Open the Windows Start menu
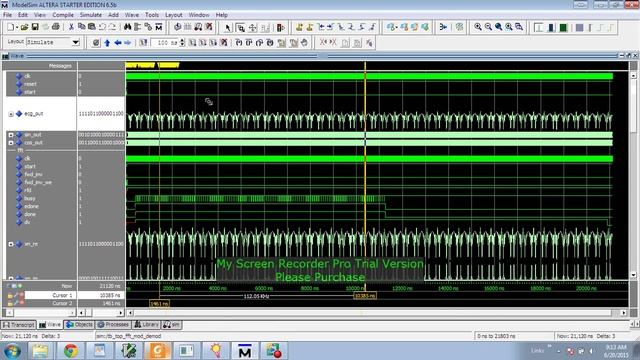The width and height of the screenshot is (640, 360). click(x=12, y=351)
